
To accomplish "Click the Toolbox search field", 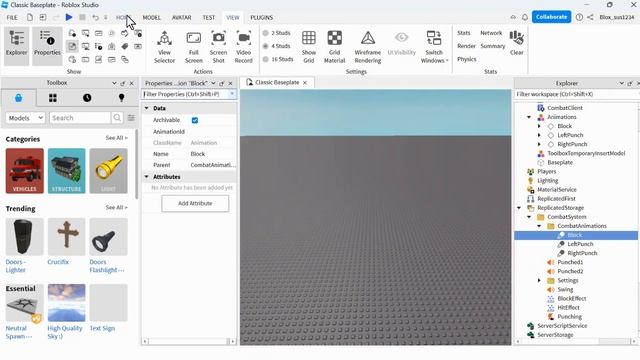I will (80, 118).
